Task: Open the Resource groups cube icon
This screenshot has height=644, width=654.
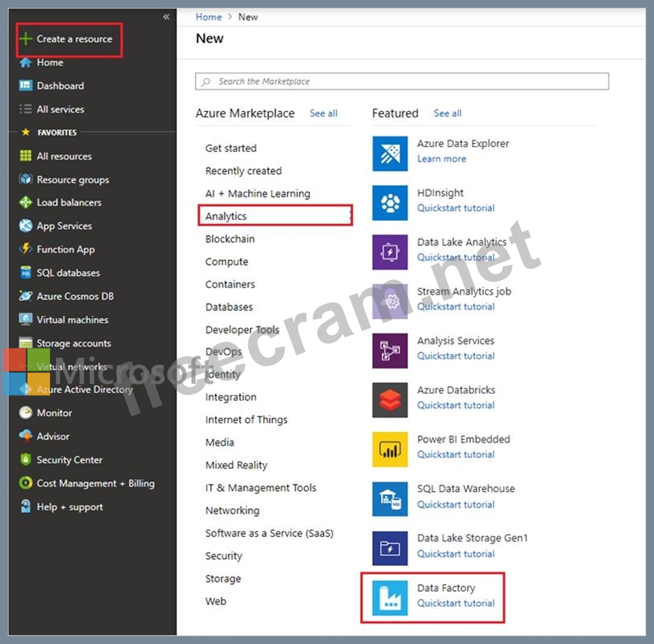Action: pyautogui.click(x=25, y=179)
